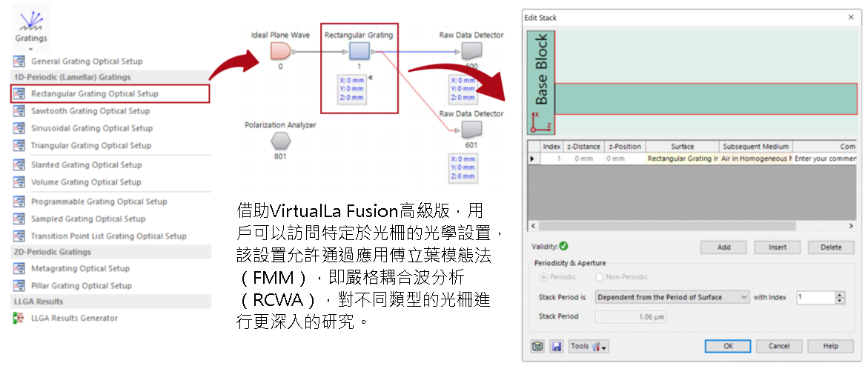The height and width of the screenshot is (366, 868).
Task: Click the stack catalog icon in Edit Stack
Action: pyautogui.click(x=537, y=347)
